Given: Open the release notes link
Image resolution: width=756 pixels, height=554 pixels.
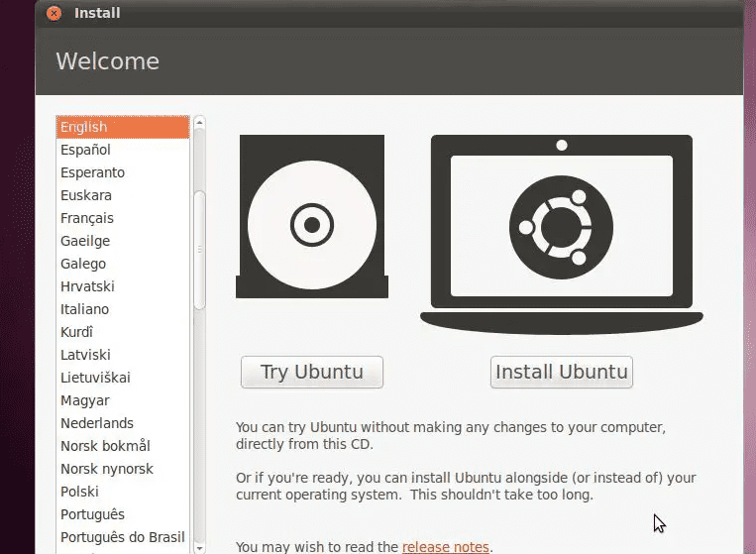Looking at the screenshot, I should [445, 546].
